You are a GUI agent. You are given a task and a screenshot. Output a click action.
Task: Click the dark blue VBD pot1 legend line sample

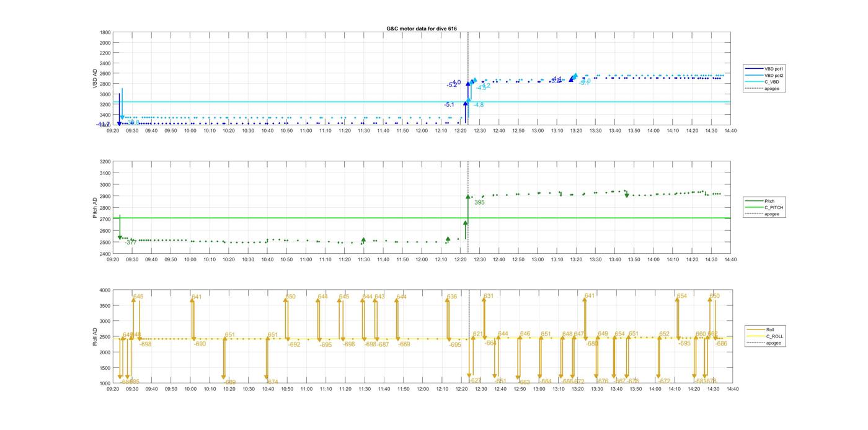pos(755,69)
